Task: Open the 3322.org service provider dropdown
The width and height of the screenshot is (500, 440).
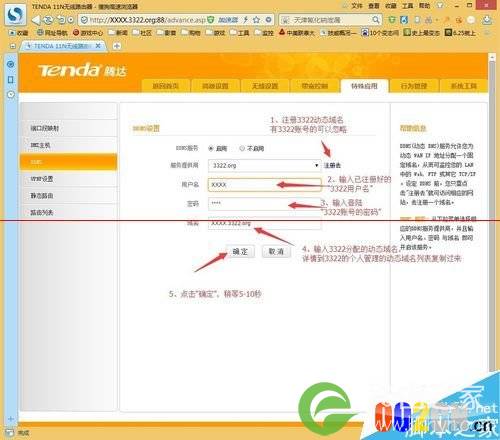Action: pos(264,165)
